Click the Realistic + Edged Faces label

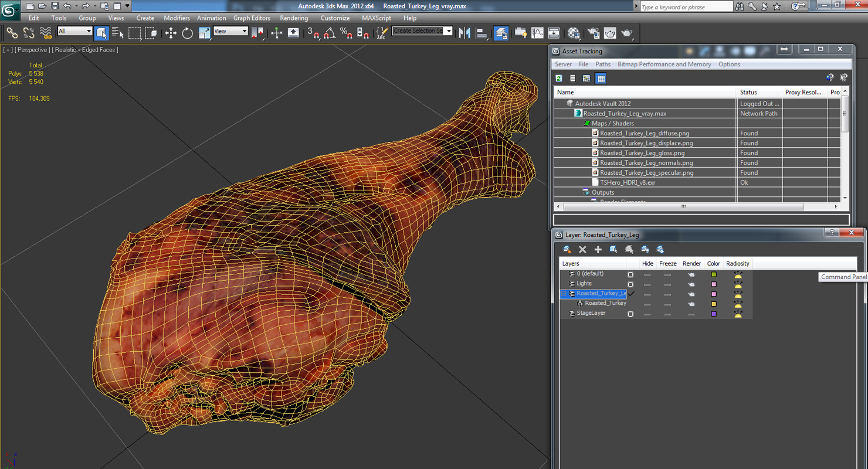[x=85, y=50]
